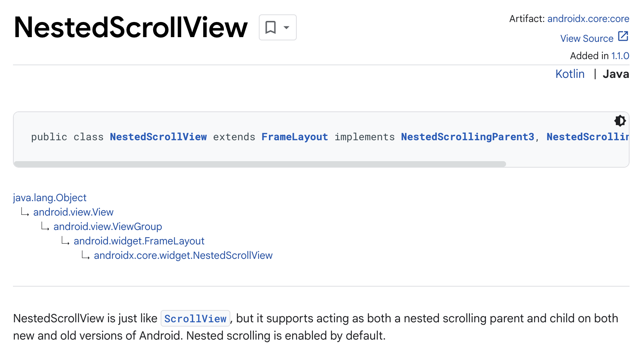644x354 pixels.
Task: Click the 1.1.0 version link
Action: 620,56
